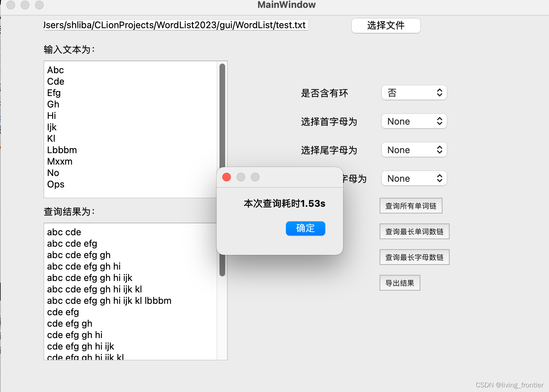549x392 pixels.
Task: Click the 'Hi' line in input text
Action: coord(51,116)
